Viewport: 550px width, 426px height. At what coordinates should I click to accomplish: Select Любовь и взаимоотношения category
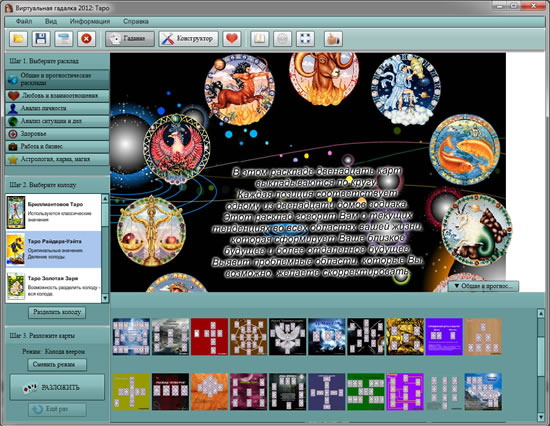(58, 95)
